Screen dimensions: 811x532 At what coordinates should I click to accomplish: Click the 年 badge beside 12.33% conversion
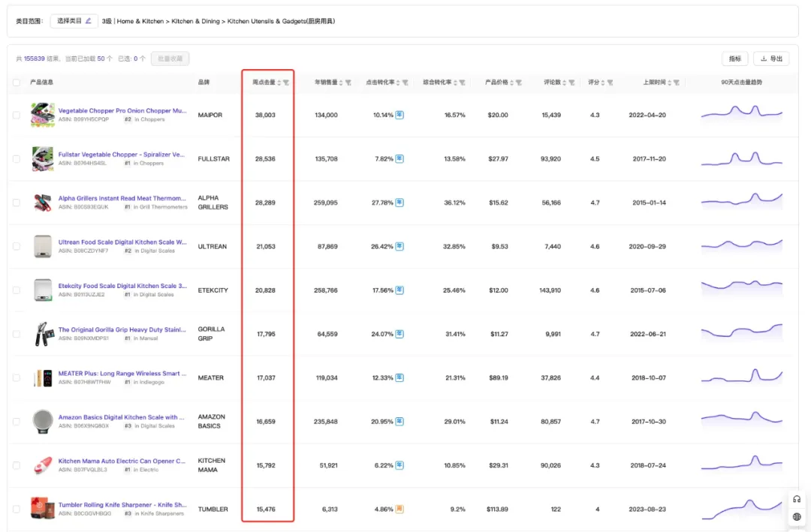399,378
